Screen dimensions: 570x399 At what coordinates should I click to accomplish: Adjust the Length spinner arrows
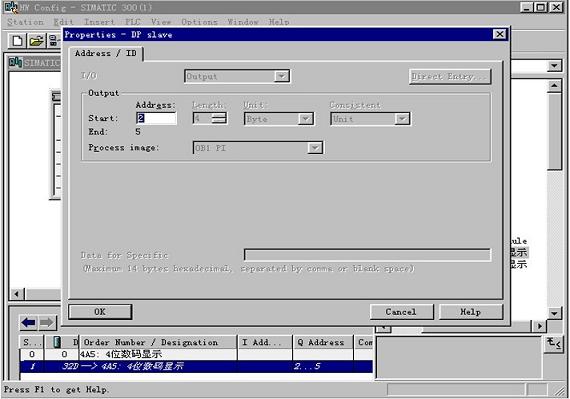[219, 118]
